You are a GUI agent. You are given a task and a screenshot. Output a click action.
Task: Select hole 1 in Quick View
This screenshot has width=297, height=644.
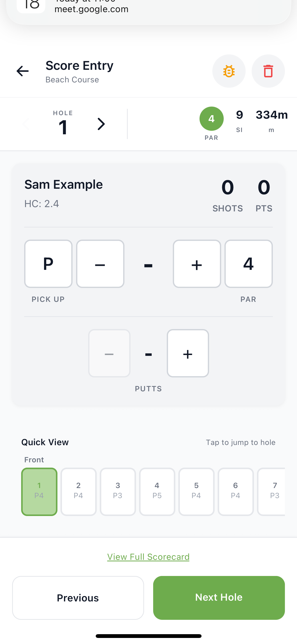(39, 492)
